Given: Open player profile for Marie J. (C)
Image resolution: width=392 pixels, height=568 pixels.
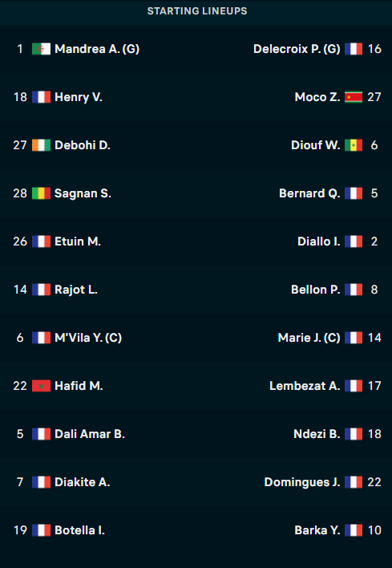Looking at the screenshot, I should pos(309,338).
